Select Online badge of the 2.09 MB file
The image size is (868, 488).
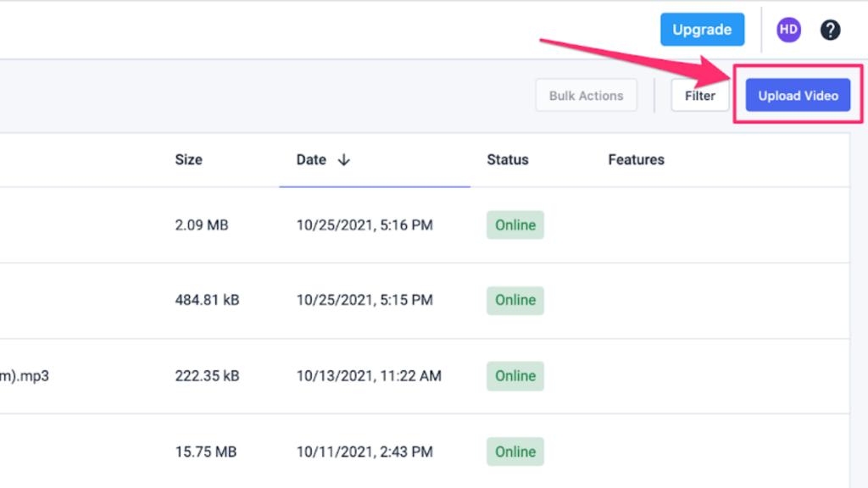(515, 225)
